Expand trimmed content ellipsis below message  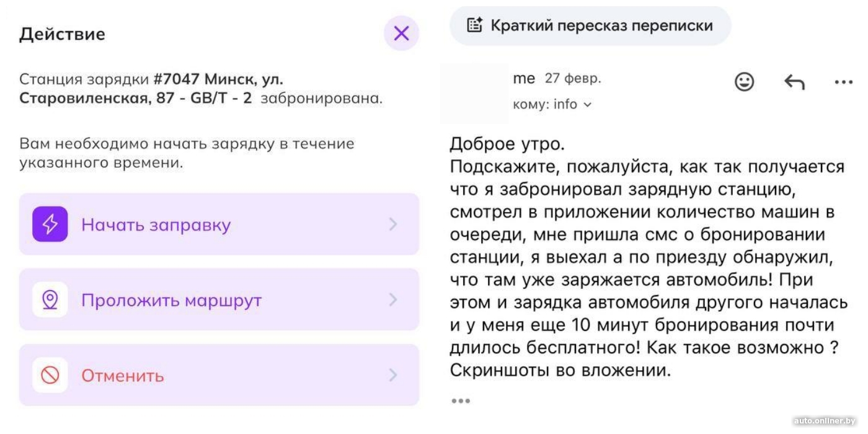pos(460,401)
